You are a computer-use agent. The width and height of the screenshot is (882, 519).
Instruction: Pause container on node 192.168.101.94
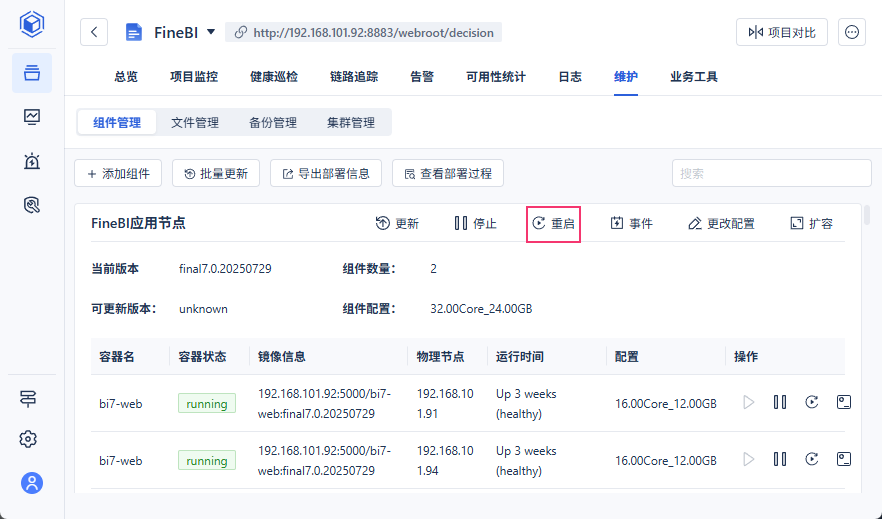780,459
